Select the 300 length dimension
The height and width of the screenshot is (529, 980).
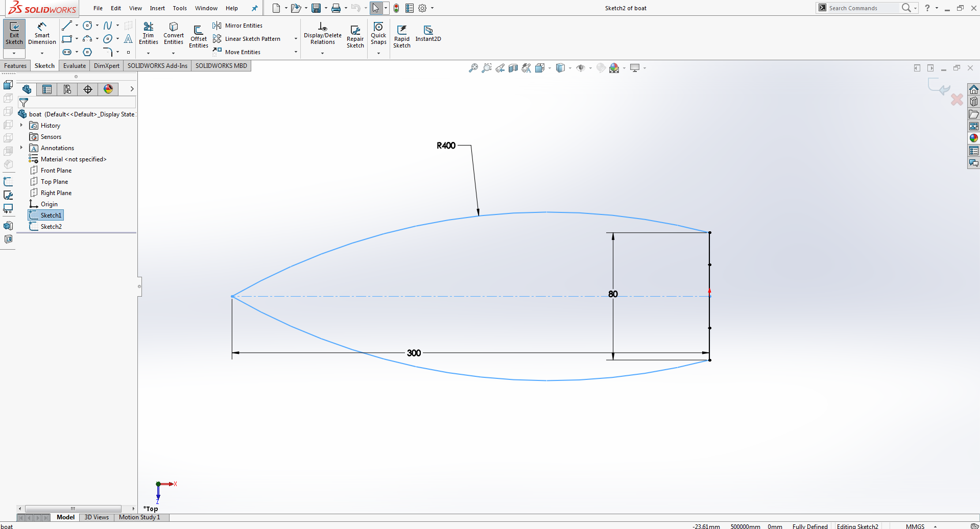click(414, 353)
